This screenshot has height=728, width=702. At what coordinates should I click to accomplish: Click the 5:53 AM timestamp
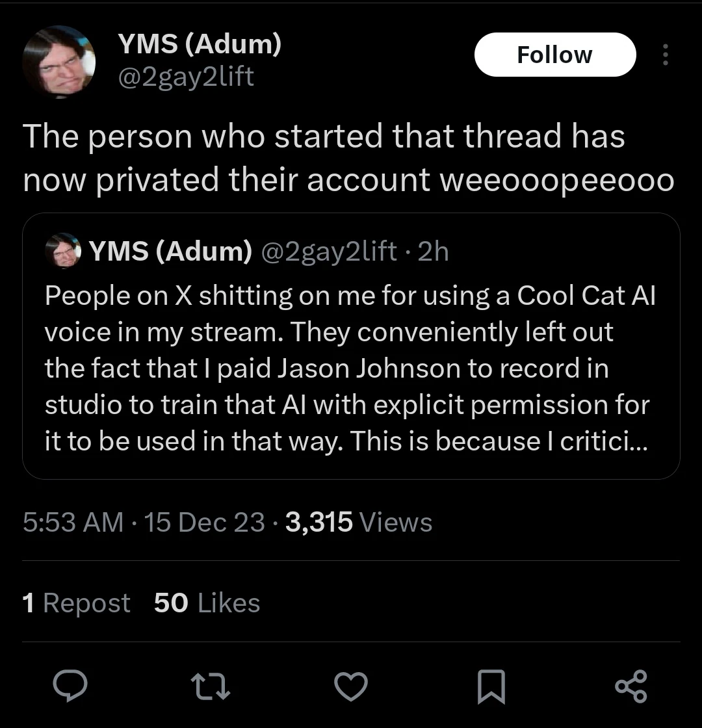[x=73, y=522]
